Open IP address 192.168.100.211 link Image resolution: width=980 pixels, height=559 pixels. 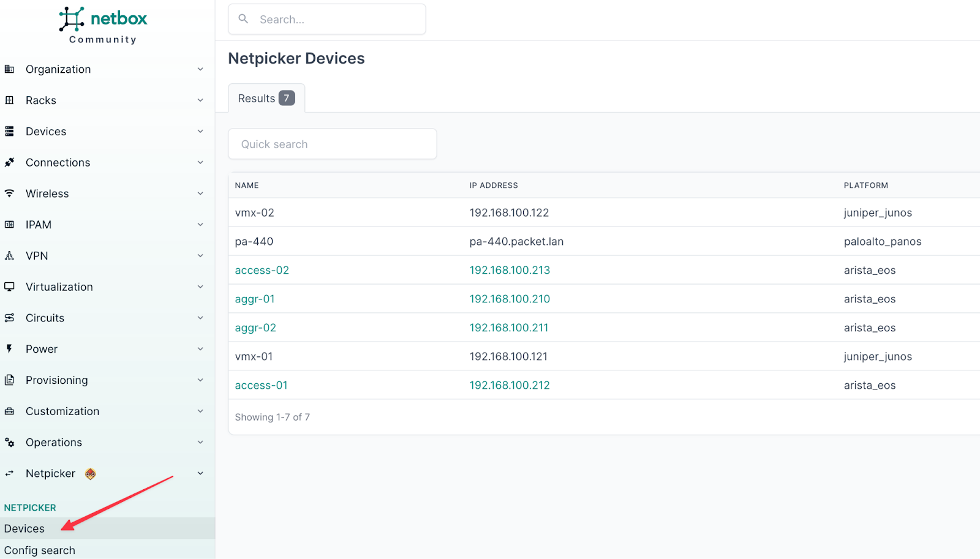(509, 328)
